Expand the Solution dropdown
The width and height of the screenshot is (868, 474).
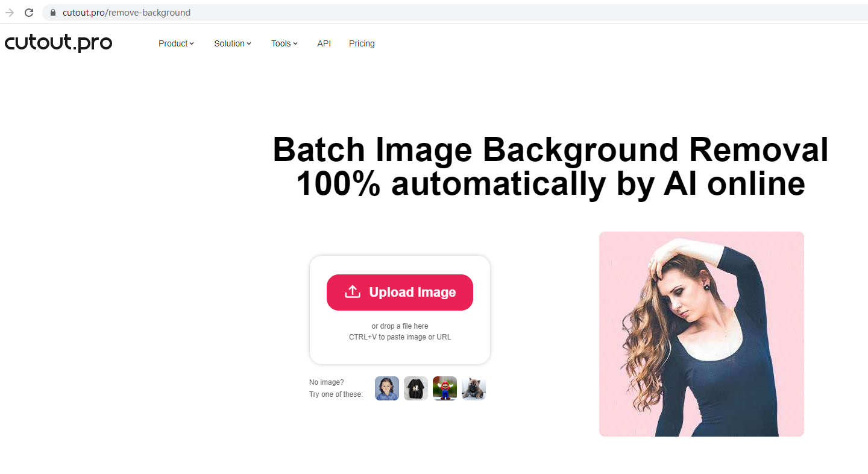[x=232, y=43]
